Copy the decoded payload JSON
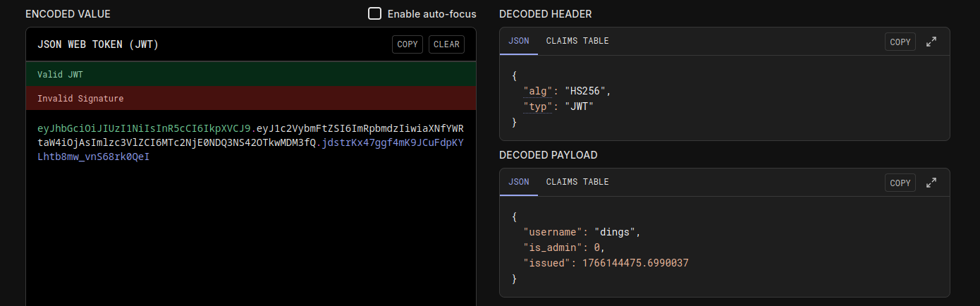Image resolution: width=980 pixels, height=306 pixels. point(900,183)
